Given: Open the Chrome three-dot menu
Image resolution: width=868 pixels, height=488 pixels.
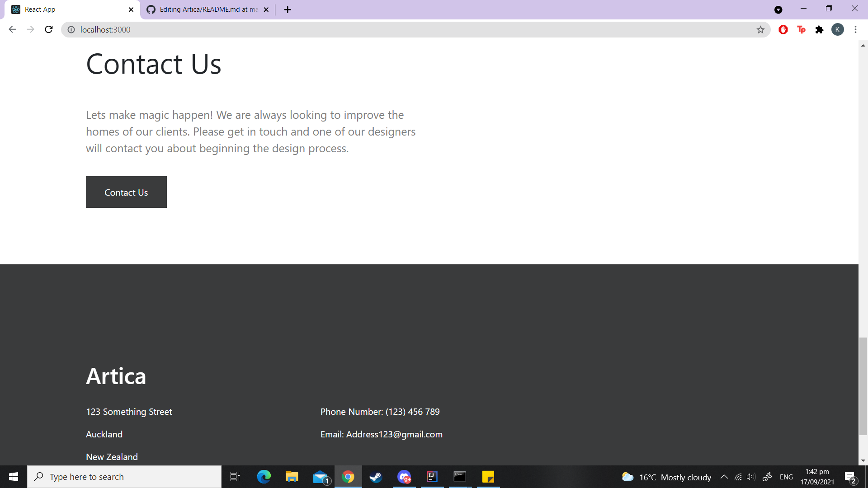Looking at the screenshot, I should [855, 29].
